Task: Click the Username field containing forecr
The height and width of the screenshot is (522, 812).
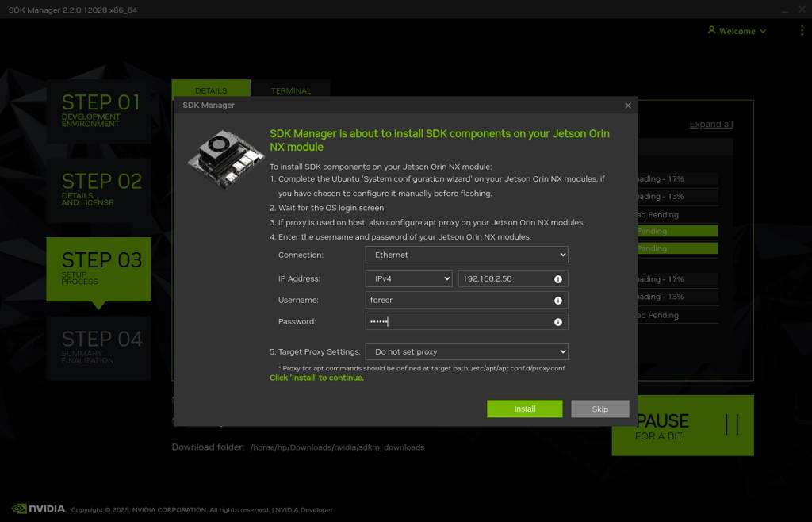Action: coord(466,301)
